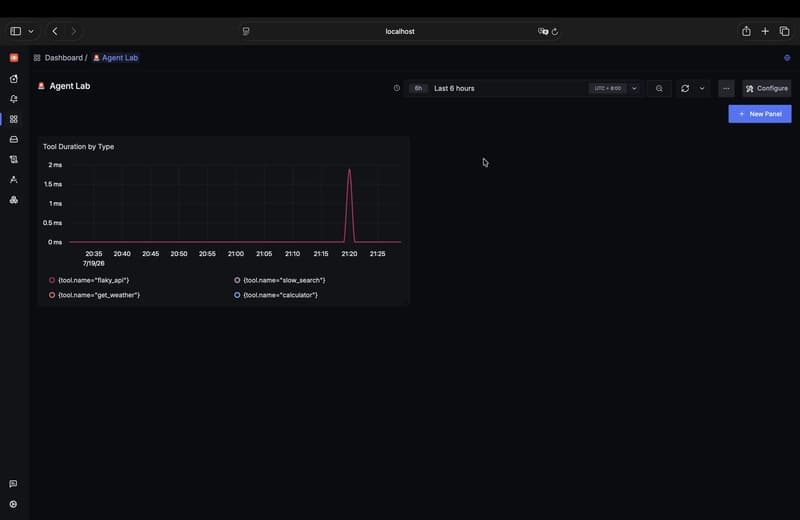
Task: Open the cluster cubes sidebar icon
Action: coord(14,200)
